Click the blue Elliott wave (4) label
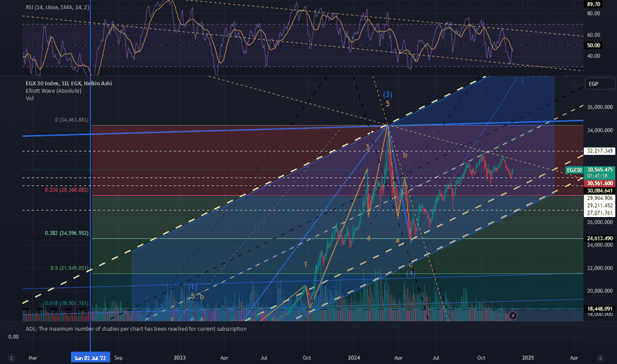The width and height of the screenshot is (617, 364). pyautogui.click(x=410, y=273)
